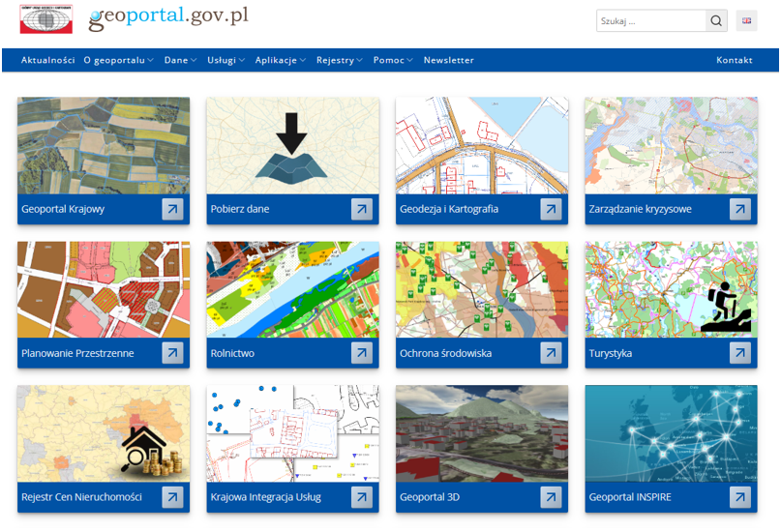Click the Pobierz dane download arrow thumbnail
Image resolution: width=781 pixels, height=532 pixels.
pyautogui.click(x=293, y=145)
